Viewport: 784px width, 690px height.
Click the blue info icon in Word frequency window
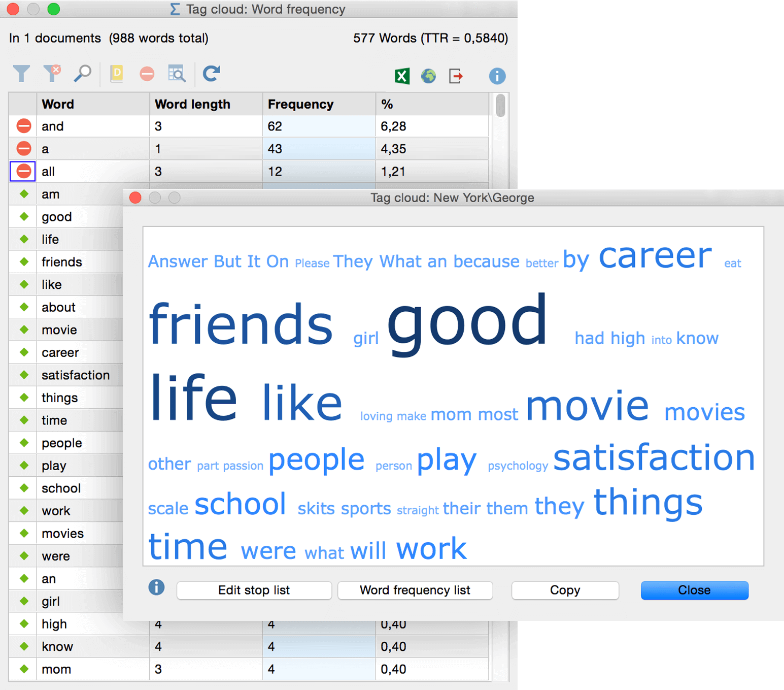point(497,76)
